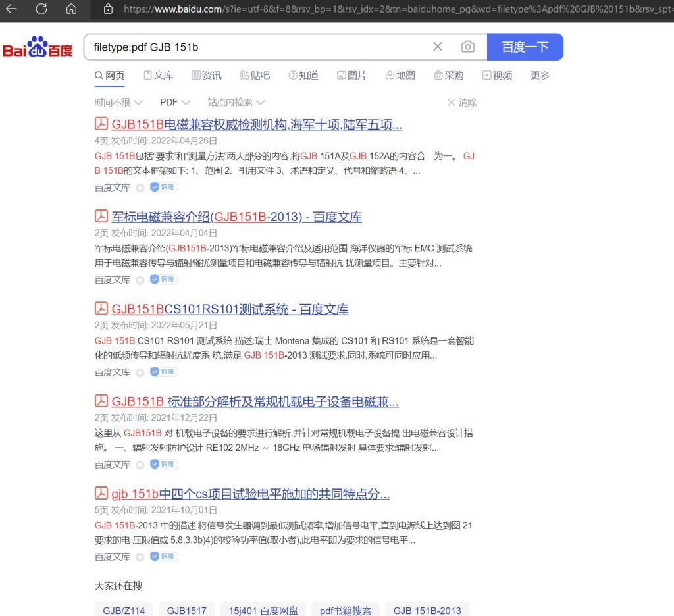The height and width of the screenshot is (616, 674).
Task: Expand the 站点内检索 site search filter
Action: click(x=236, y=102)
